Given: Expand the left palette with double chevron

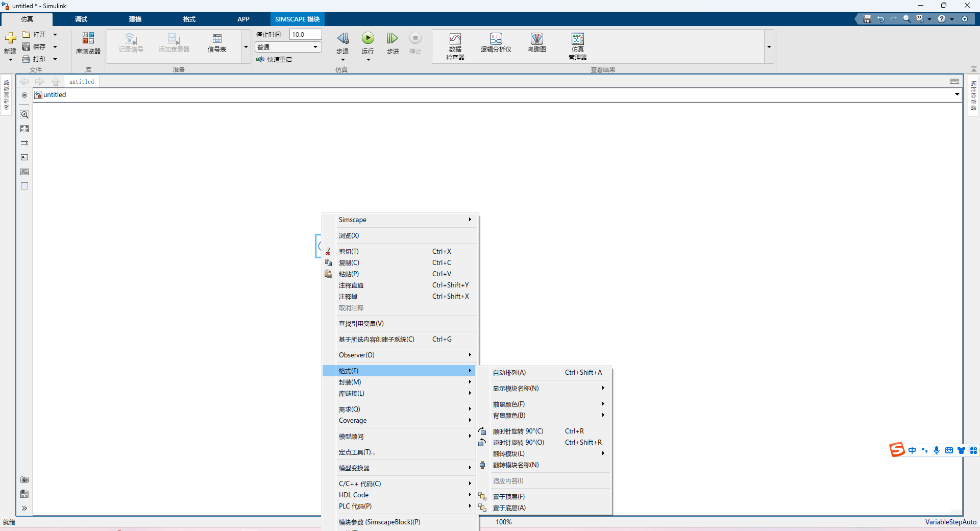Looking at the screenshot, I should click(24, 508).
